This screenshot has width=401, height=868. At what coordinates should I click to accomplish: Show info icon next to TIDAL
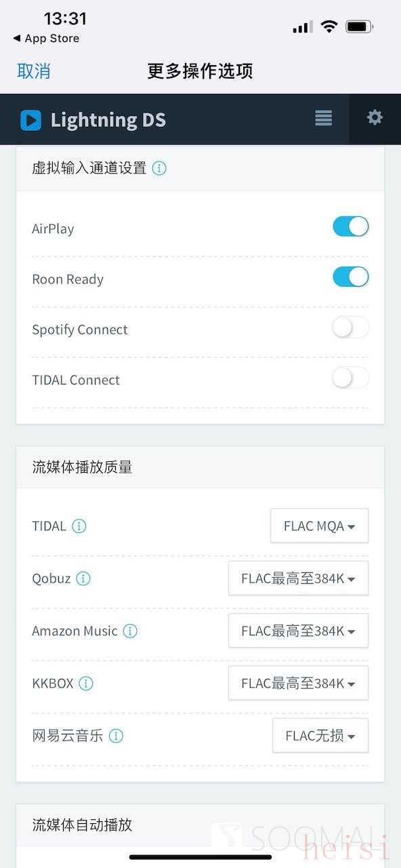tap(79, 526)
